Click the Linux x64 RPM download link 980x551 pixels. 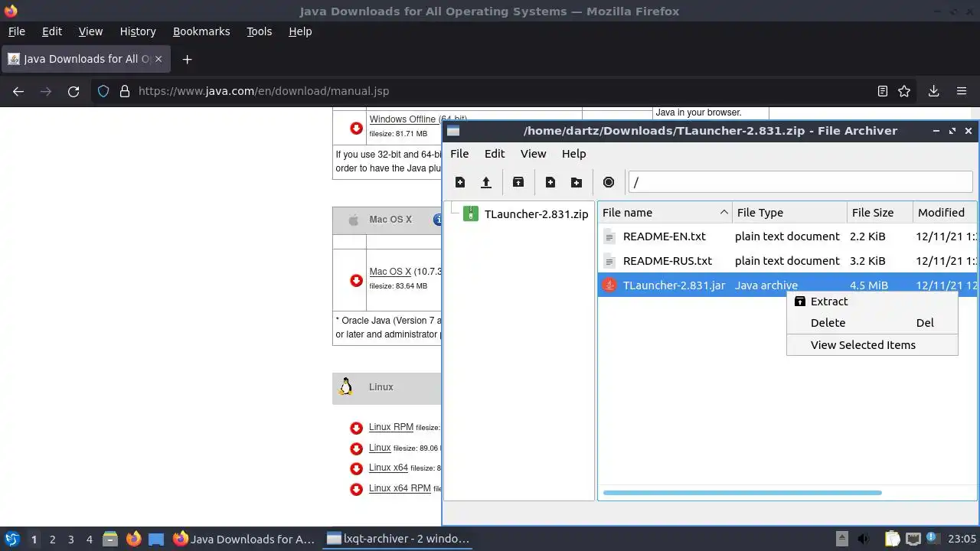pyautogui.click(x=399, y=487)
